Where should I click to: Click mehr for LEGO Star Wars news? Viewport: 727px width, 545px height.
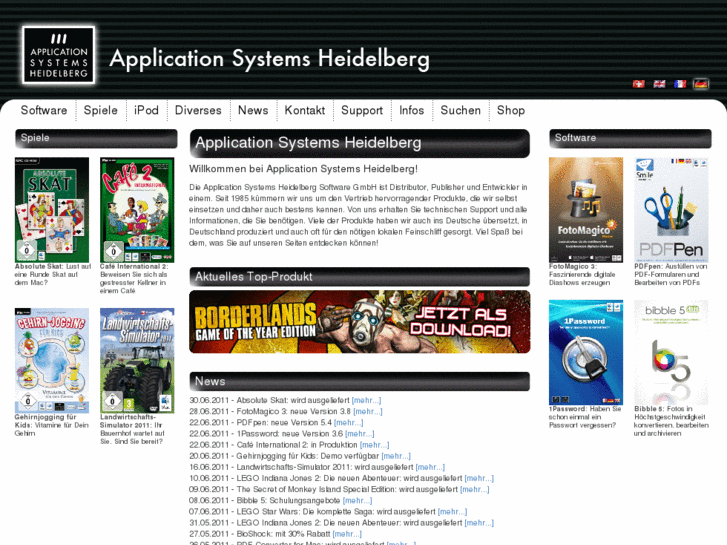[x=453, y=512]
